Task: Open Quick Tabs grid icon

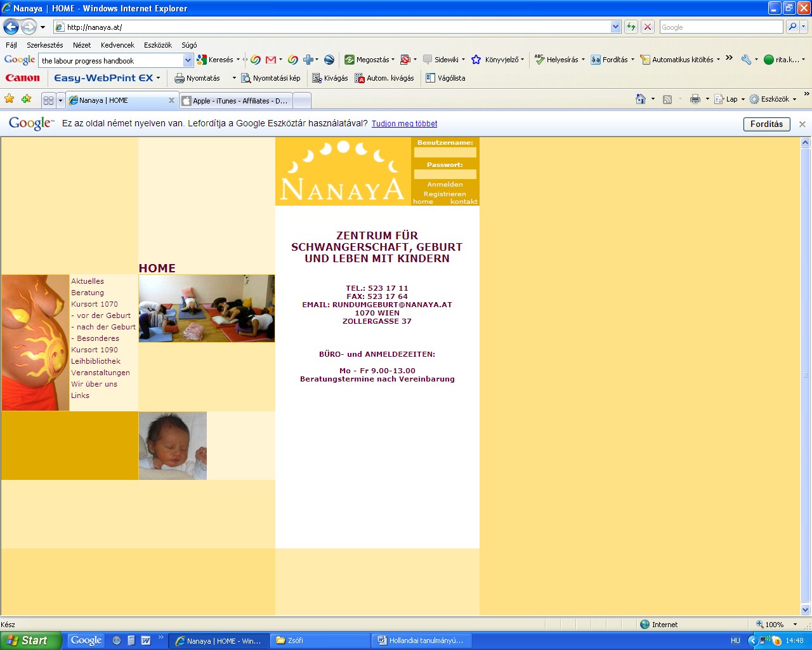Action: click(48, 100)
